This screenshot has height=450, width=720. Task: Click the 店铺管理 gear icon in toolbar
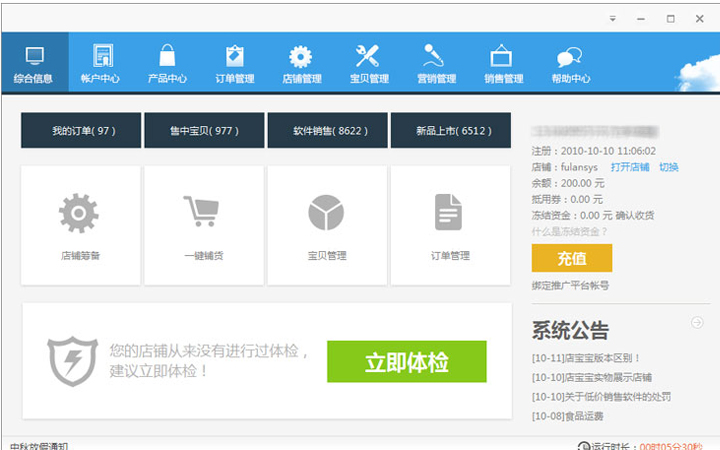pos(301,62)
